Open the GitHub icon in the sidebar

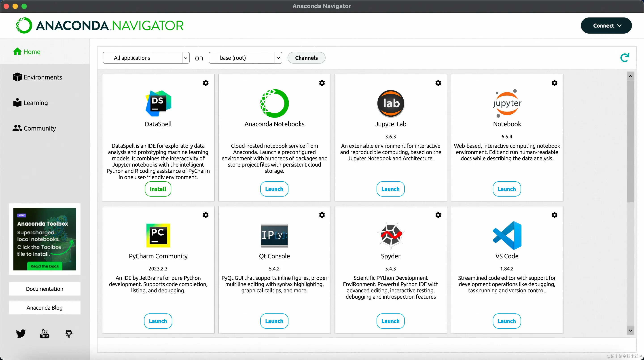click(68, 333)
